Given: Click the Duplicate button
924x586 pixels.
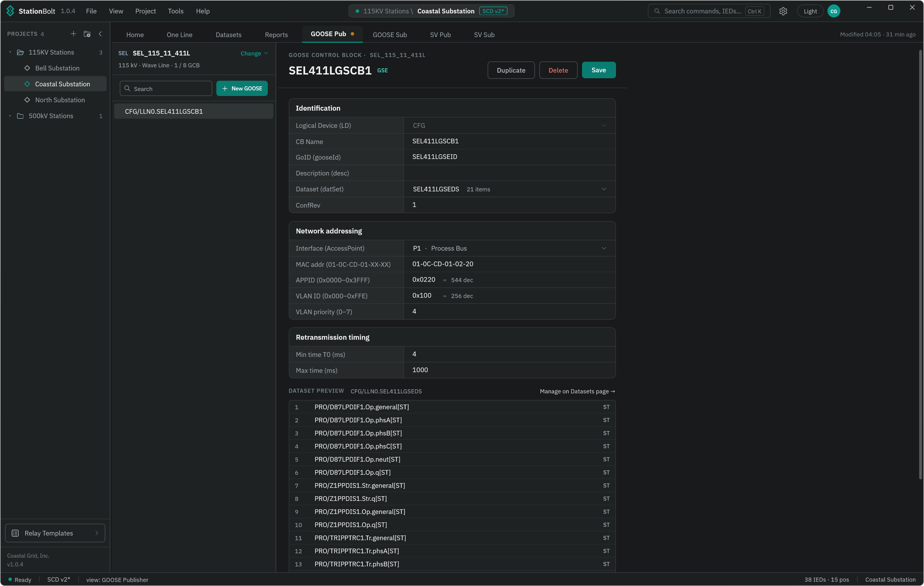Looking at the screenshot, I should point(511,70).
